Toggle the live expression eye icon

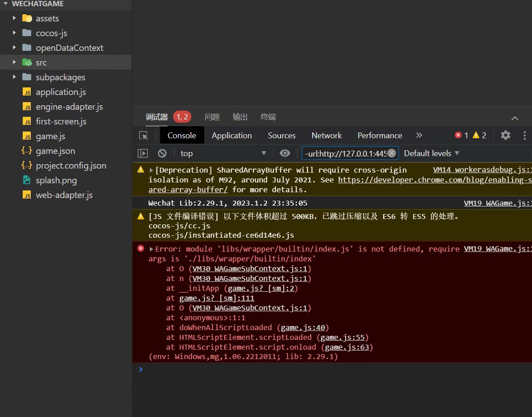285,153
